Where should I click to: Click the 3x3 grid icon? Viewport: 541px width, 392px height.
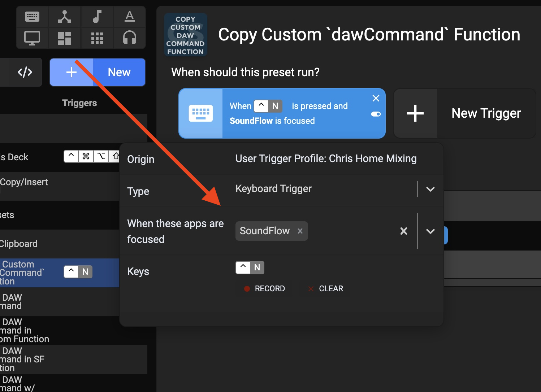[97, 38]
